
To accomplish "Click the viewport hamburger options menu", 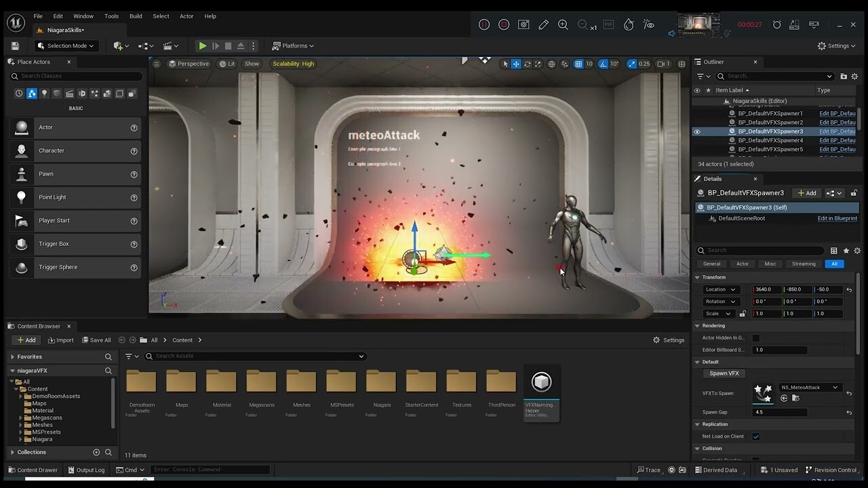I will pyautogui.click(x=157, y=64).
